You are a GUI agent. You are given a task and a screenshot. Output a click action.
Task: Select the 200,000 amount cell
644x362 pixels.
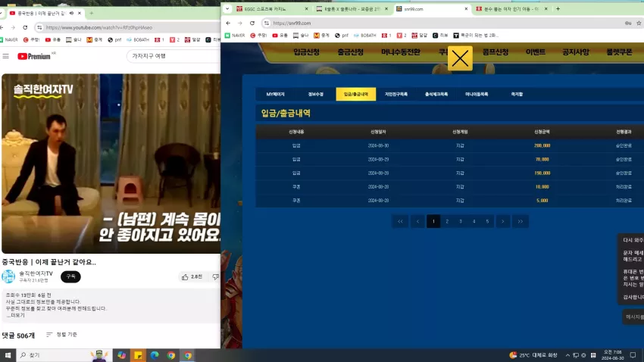542,145
